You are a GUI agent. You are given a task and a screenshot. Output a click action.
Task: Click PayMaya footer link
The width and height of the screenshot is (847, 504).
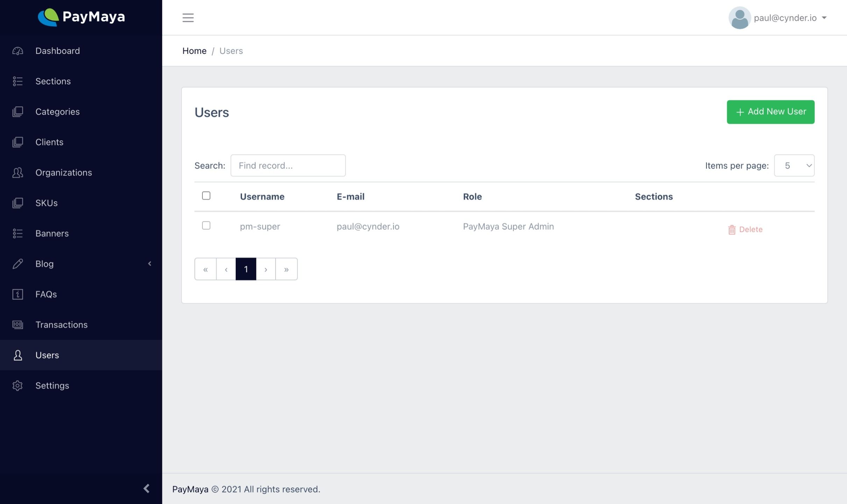click(190, 489)
